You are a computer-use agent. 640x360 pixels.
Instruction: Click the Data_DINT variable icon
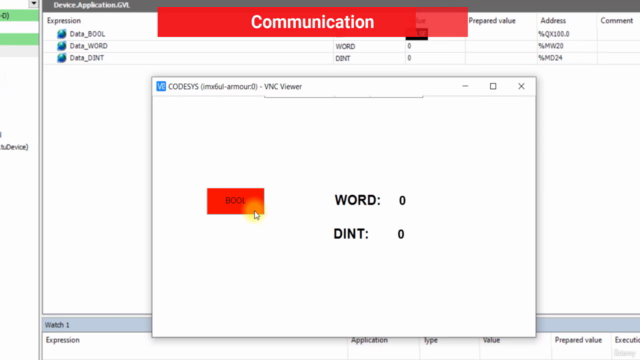(62, 58)
